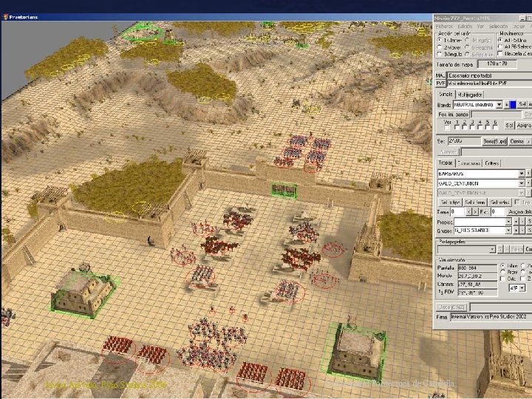Open the Edición menu
The height and width of the screenshot is (399, 532).
click(x=465, y=27)
